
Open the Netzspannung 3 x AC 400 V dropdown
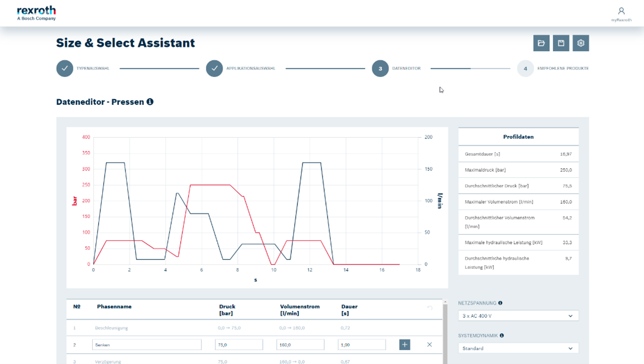pos(518,316)
